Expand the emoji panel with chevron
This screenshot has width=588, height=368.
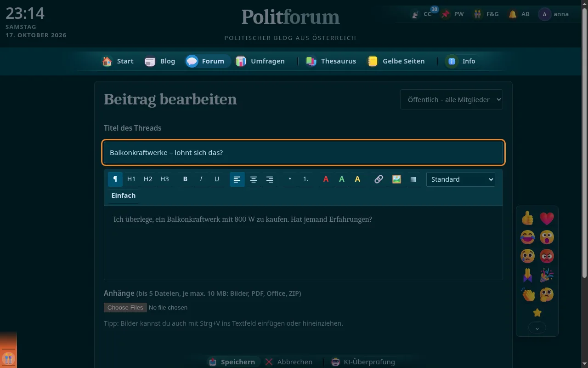coord(537,328)
